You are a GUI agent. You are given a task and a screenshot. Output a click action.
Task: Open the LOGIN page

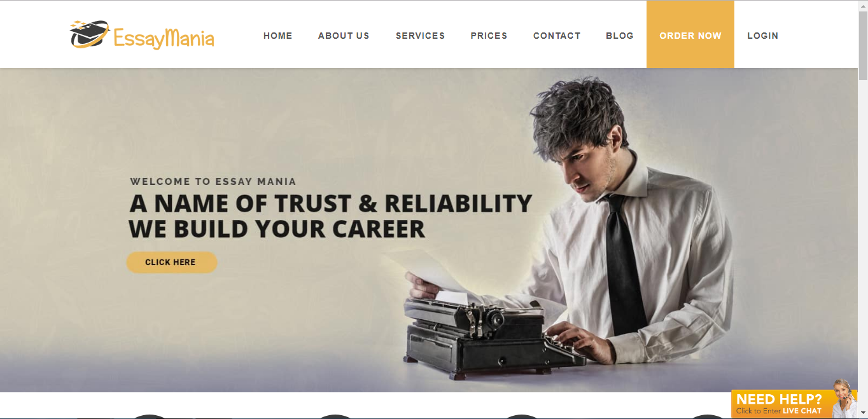pyautogui.click(x=763, y=36)
